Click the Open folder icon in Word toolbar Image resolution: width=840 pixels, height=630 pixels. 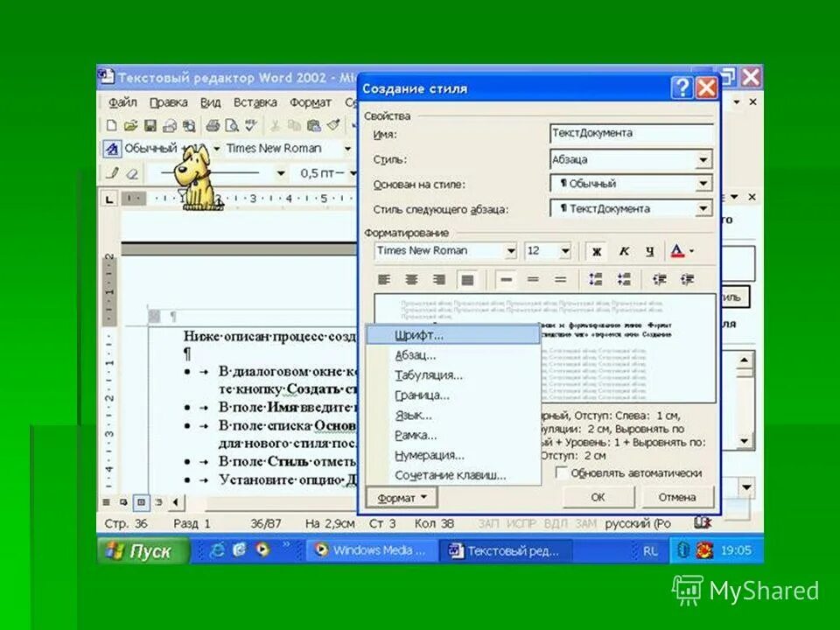130,125
